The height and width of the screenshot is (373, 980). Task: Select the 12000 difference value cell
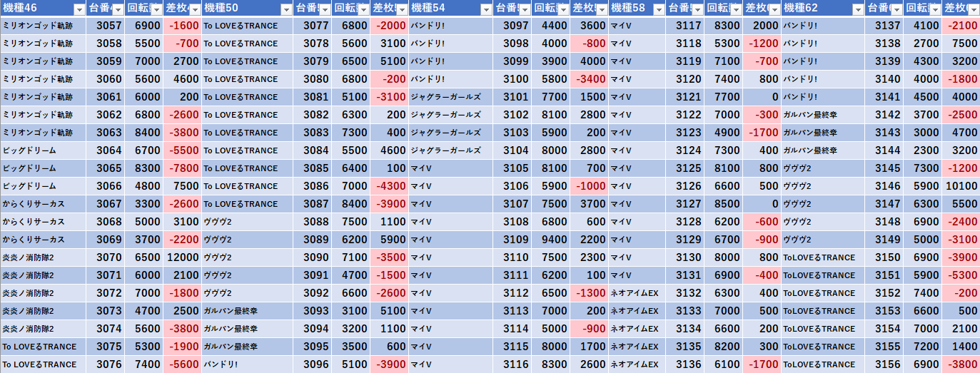click(x=182, y=257)
